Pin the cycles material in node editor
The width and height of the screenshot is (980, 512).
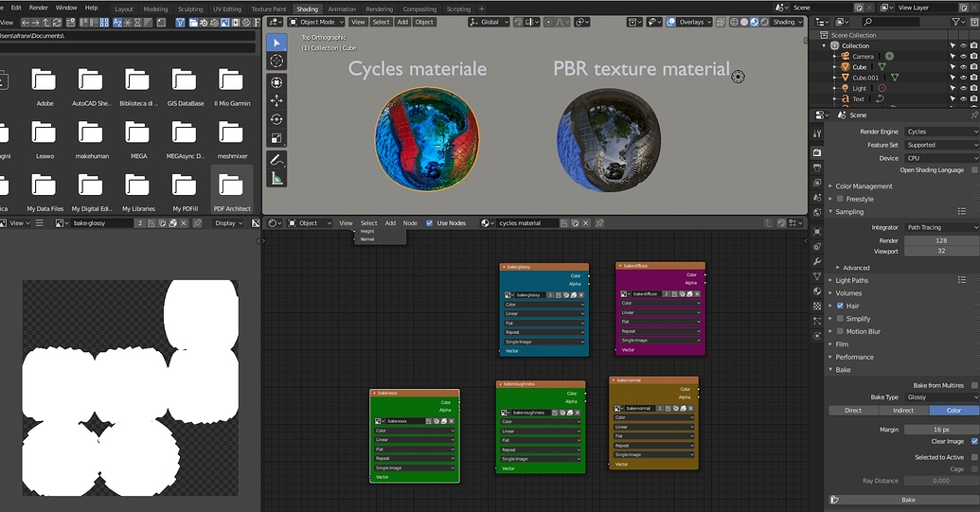coord(599,223)
